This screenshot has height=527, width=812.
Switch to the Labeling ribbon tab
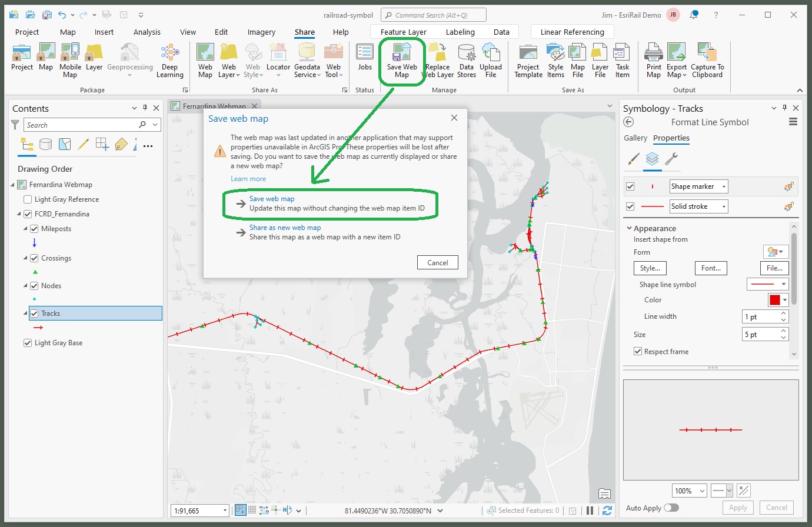pyautogui.click(x=460, y=32)
